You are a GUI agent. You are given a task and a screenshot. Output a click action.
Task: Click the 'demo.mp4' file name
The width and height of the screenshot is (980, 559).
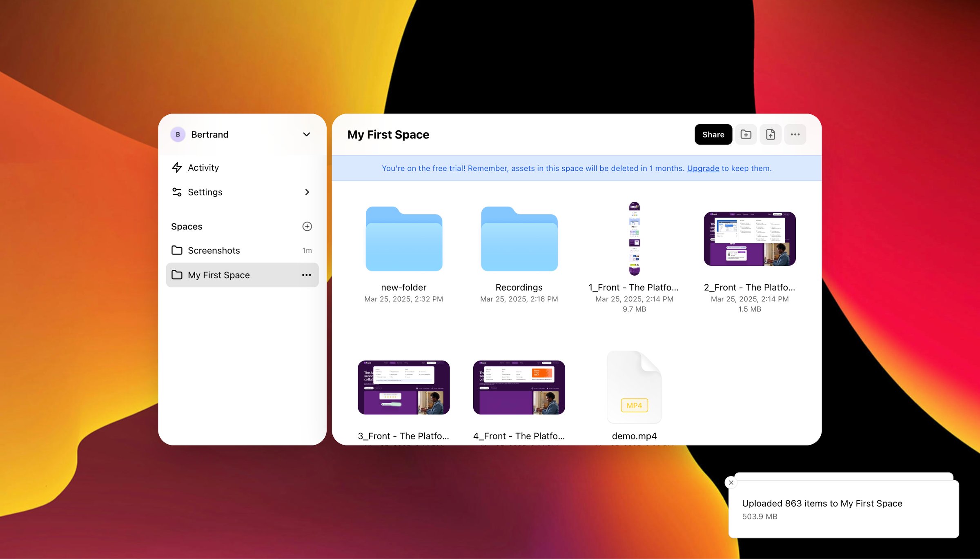point(634,436)
